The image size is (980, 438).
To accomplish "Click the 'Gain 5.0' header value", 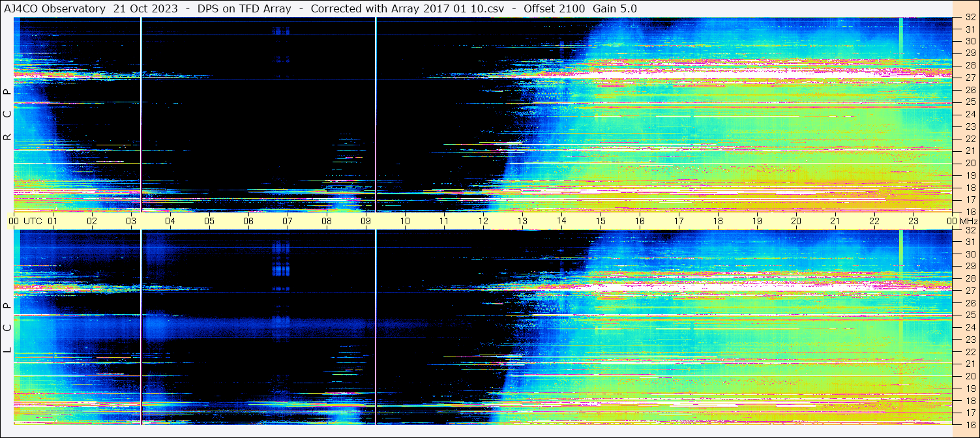I will (615, 8).
